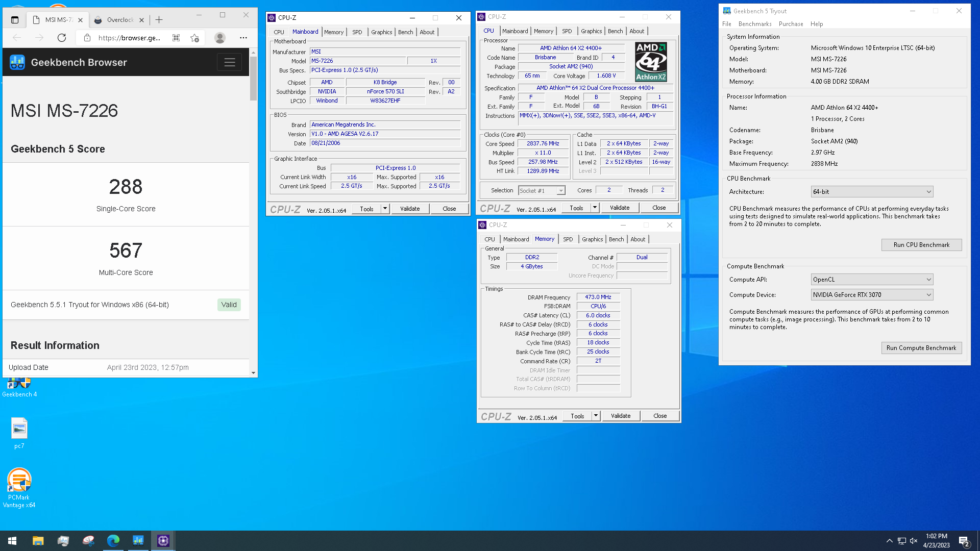Click the Single-Core Score value 288
The height and width of the screenshot is (551, 980).
(x=126, y=187)
